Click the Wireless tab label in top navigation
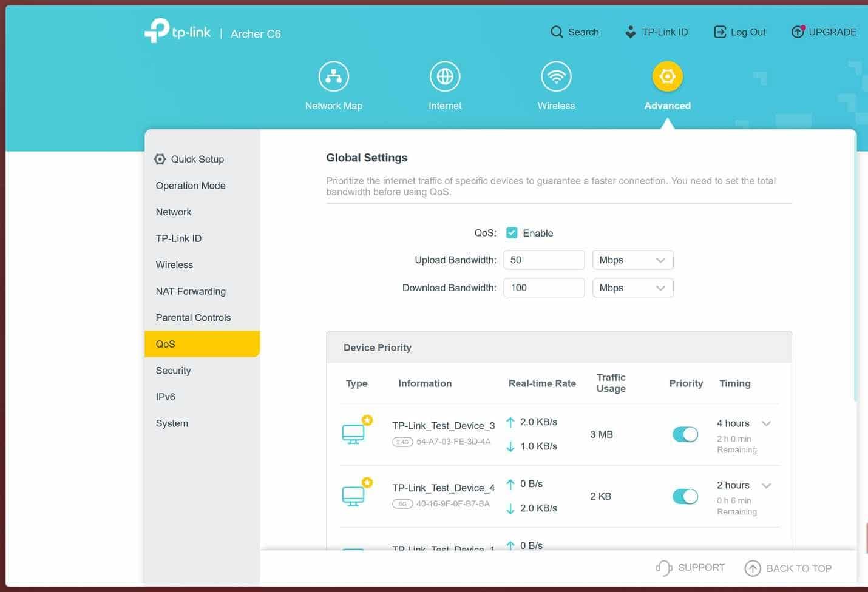The image size is (868, 592). [x=556, y=106]
